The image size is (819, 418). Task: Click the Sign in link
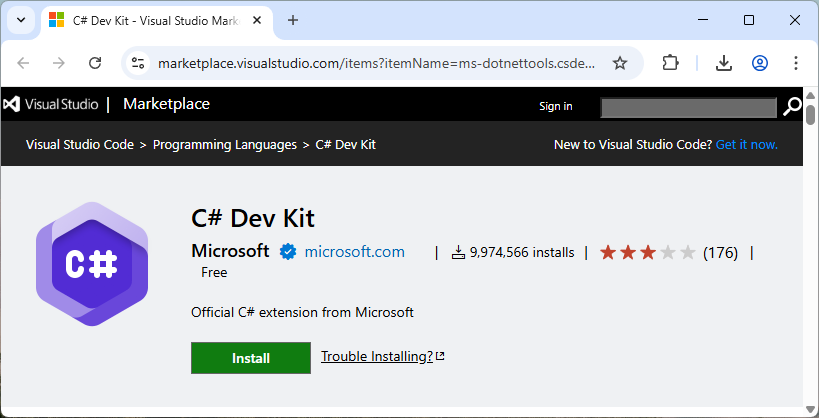coord(555,106)
